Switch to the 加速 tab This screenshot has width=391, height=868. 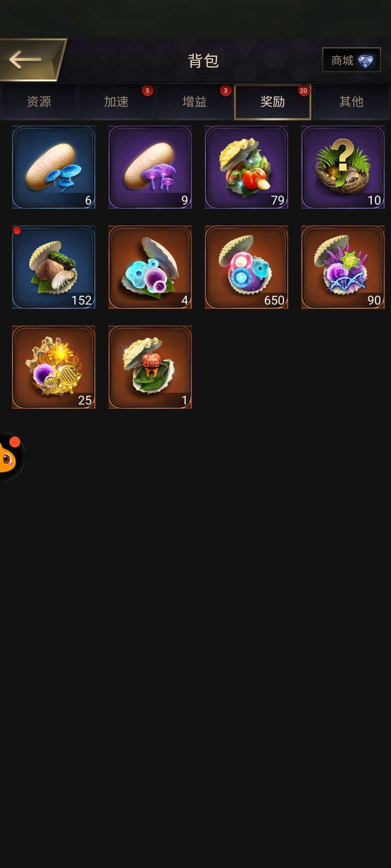click(116, 102)
